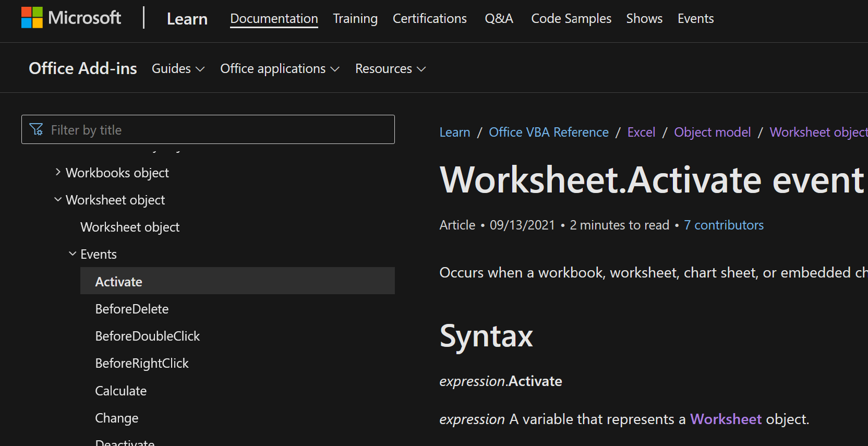Open the Calculate event

click(121, 391)
